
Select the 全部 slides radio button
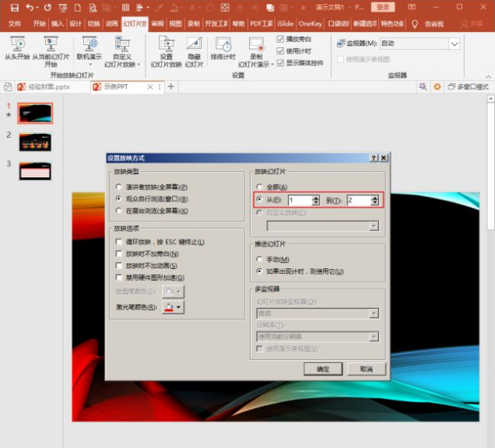(x=259, y=187)
